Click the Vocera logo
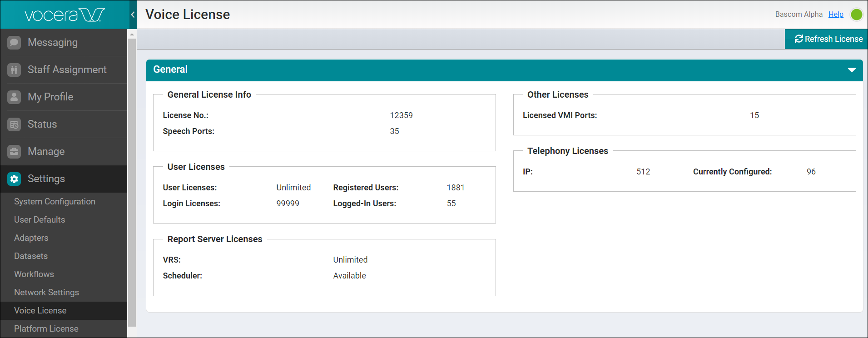868x338 pixels. (64, 15)
